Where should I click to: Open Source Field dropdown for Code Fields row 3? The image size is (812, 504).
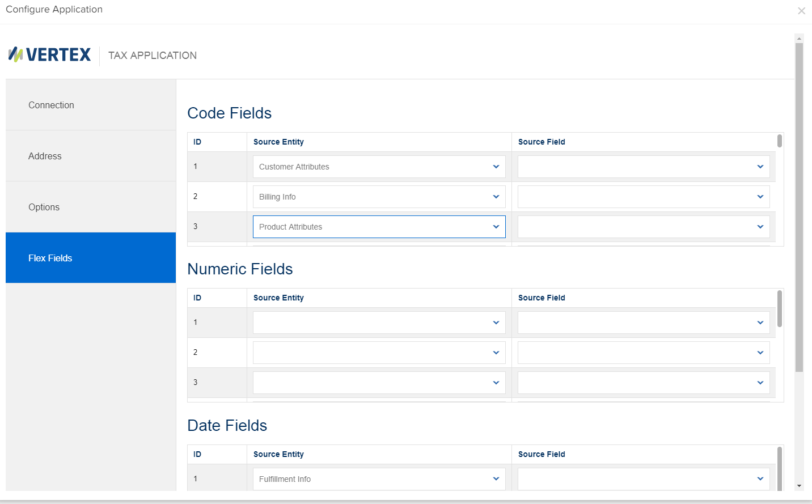point(760,226)
